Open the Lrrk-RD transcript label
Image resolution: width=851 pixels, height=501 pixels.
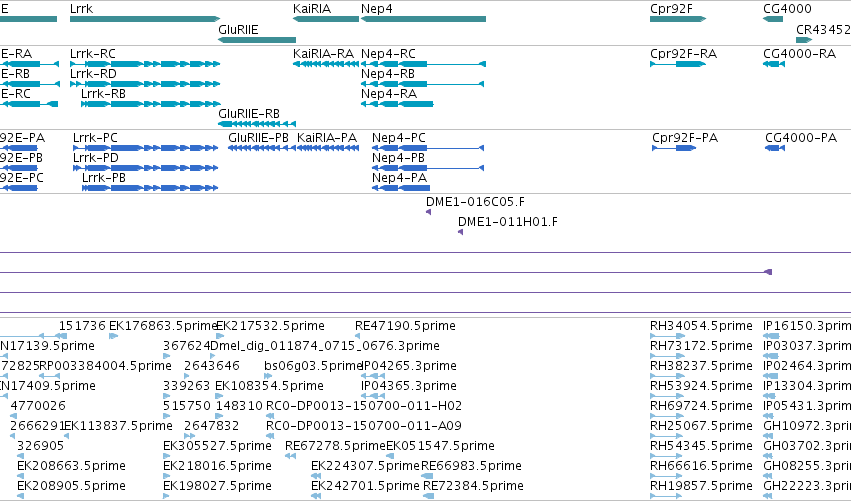tap(93, 74)
